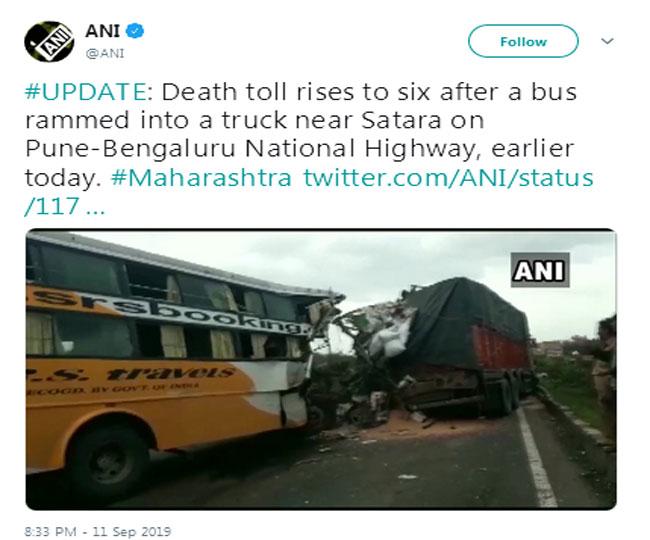650x540 pixels.
Task: Click the /117 ... truncated link text
Action: [x=65, y=206]
